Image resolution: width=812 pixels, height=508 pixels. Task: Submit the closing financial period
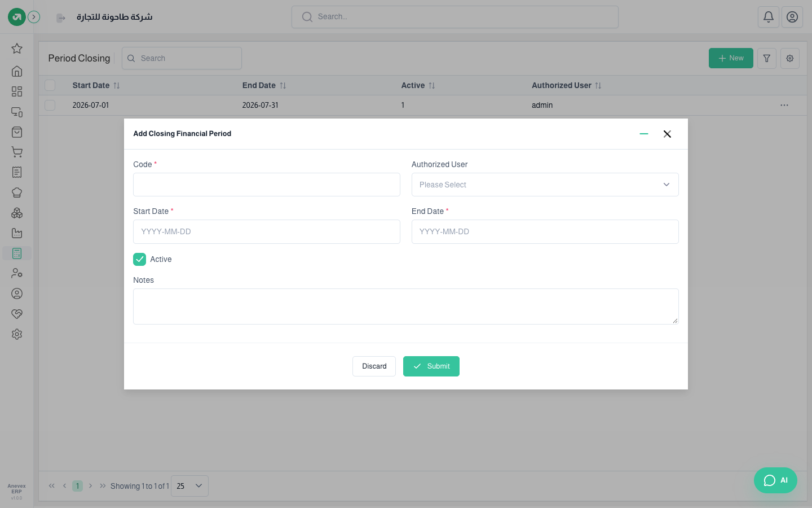(x=431, y=366)
